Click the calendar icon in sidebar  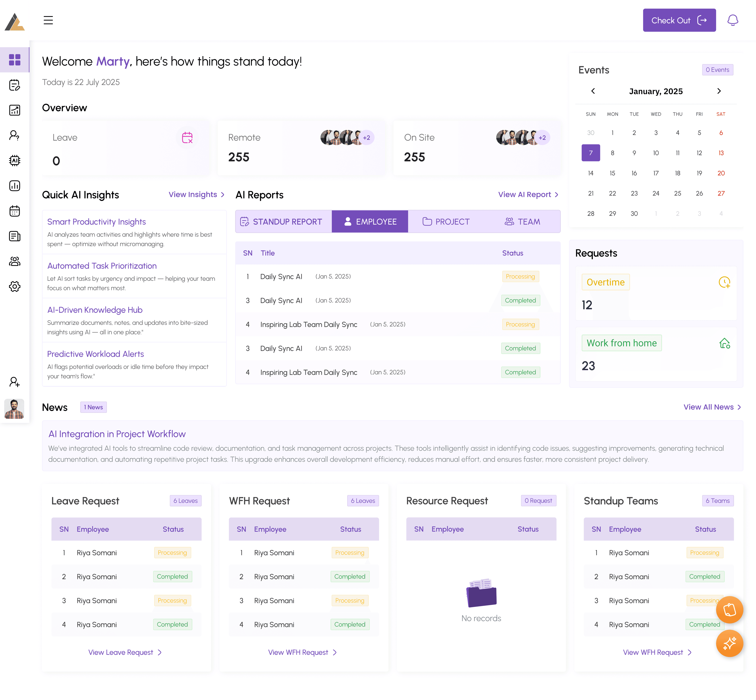tap(14, 211)
